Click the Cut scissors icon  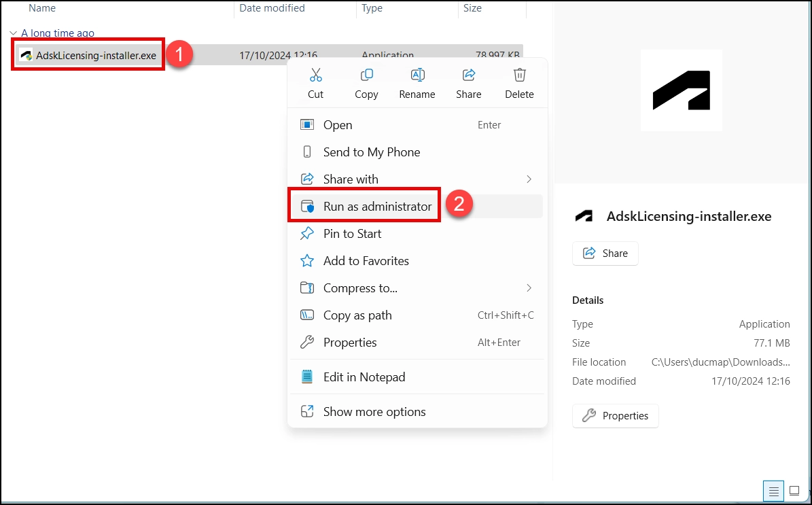(315, 75)
